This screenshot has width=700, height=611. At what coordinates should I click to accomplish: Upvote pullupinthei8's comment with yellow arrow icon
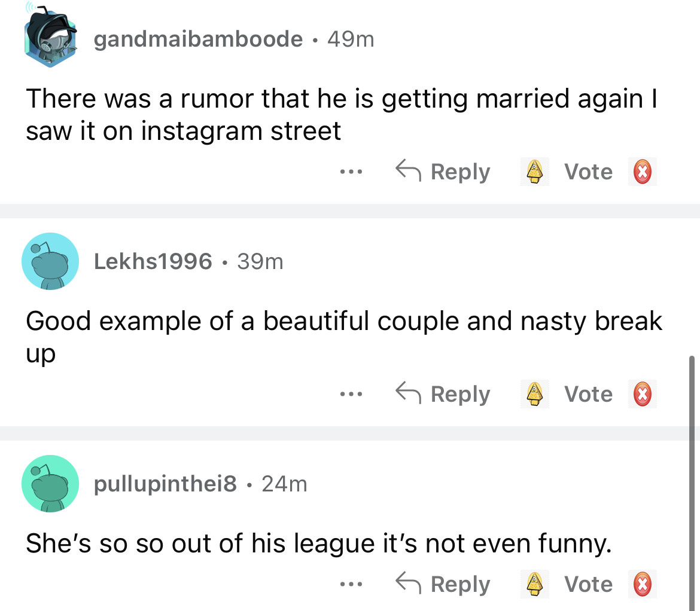point(534,584)
